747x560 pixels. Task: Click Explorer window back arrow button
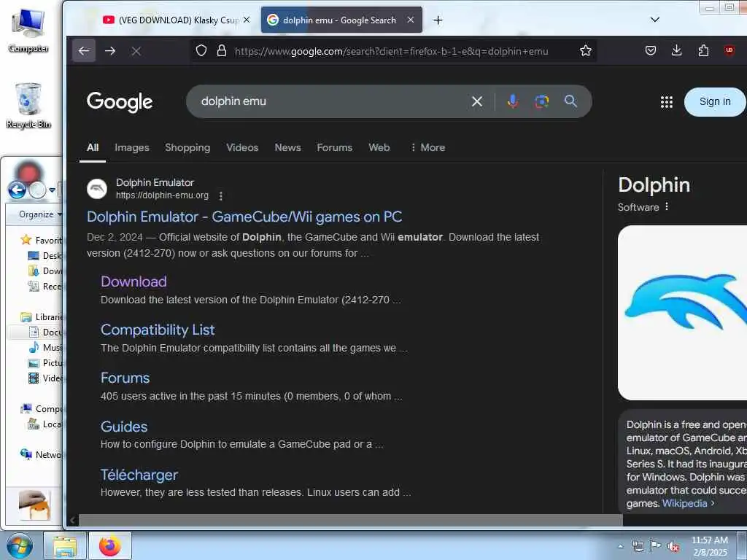pos(18,190)
